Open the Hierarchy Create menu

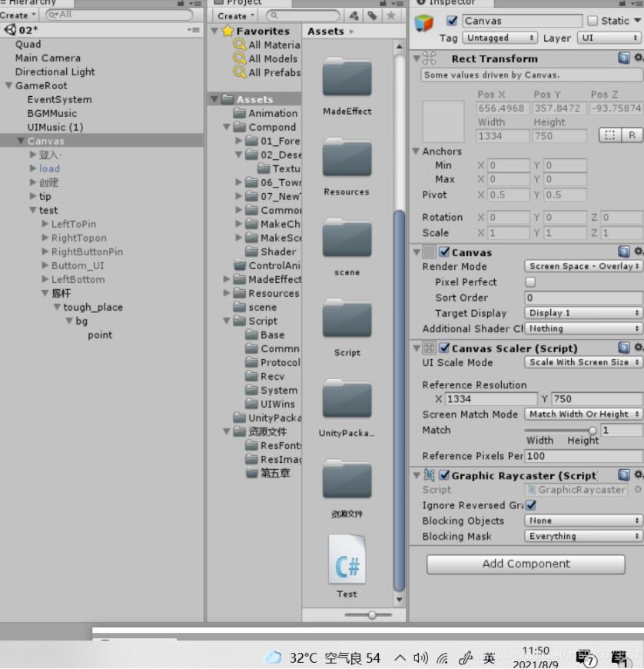click(17, 15)
